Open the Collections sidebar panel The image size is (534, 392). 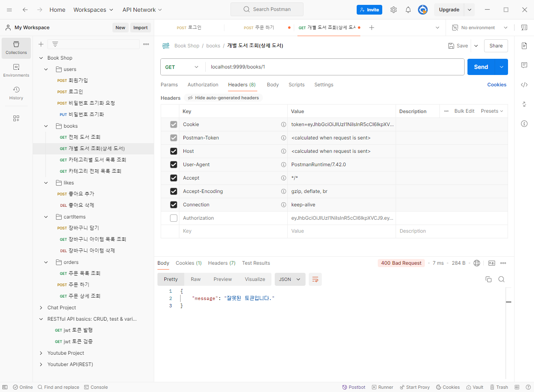[16, 48]
